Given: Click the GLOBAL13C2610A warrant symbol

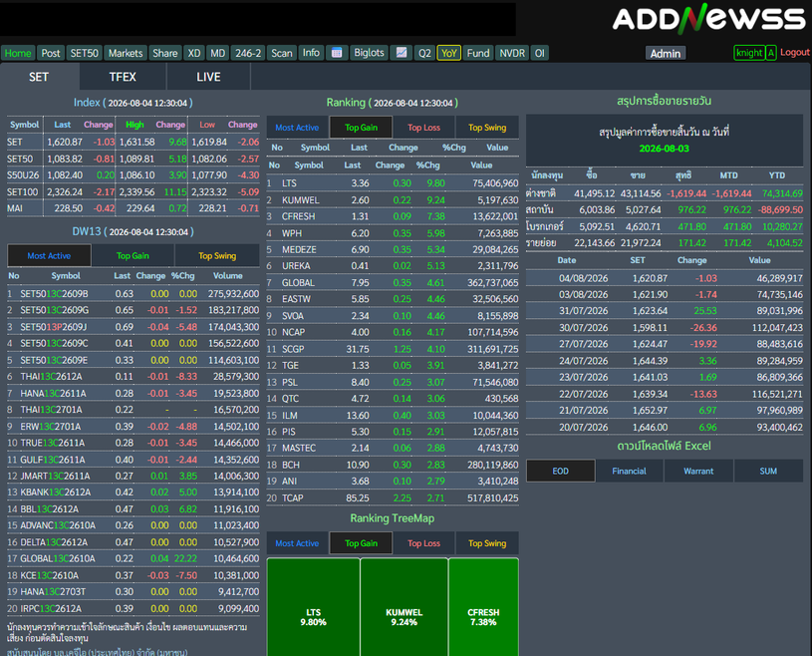Looking at the screenshot, I should 58,558.
